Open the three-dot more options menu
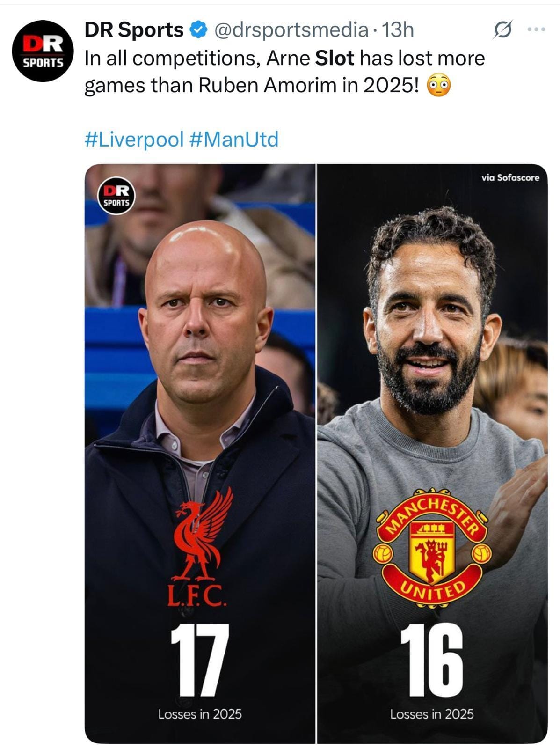The width and height of the screenshot is (560, 749). pyautogui.click(x=536, y=29)
